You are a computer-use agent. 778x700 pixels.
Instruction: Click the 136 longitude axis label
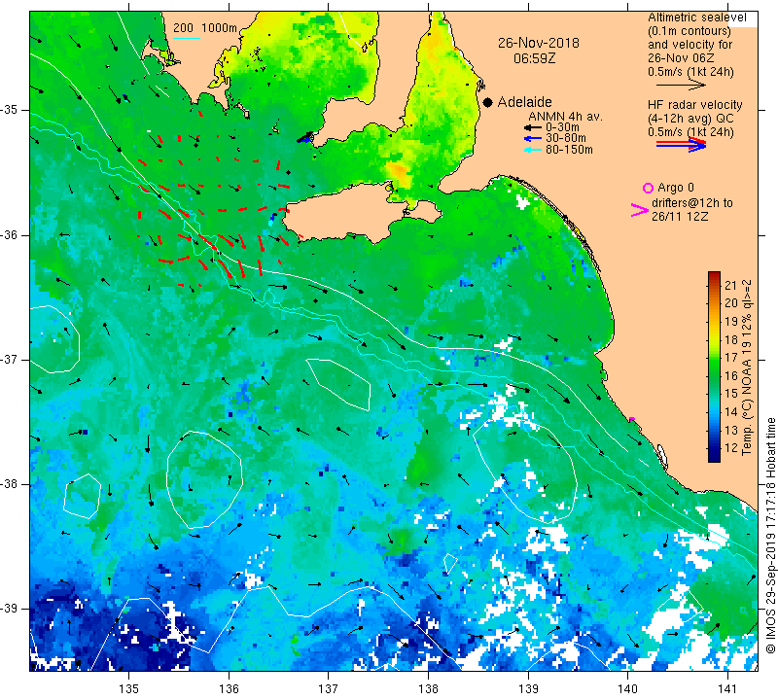click(x=229, y=689)
